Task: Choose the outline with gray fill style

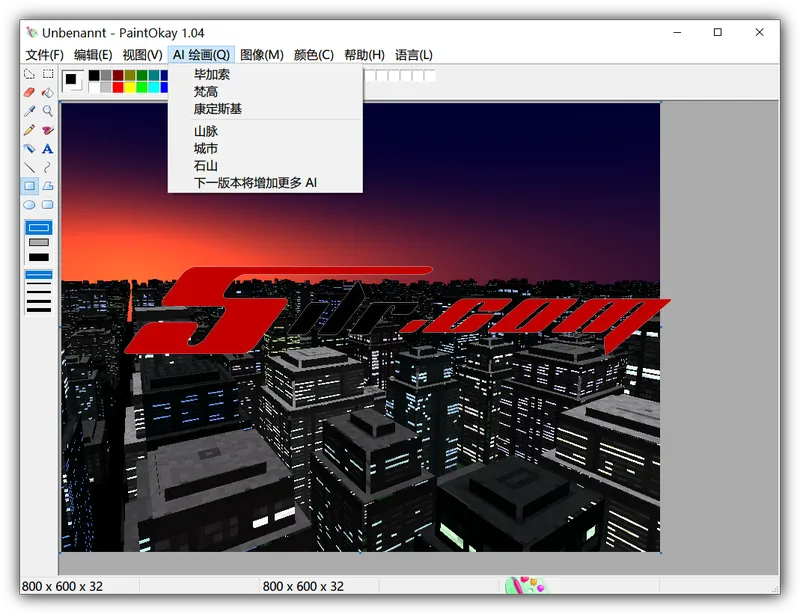Action: (x=39, y=242)
